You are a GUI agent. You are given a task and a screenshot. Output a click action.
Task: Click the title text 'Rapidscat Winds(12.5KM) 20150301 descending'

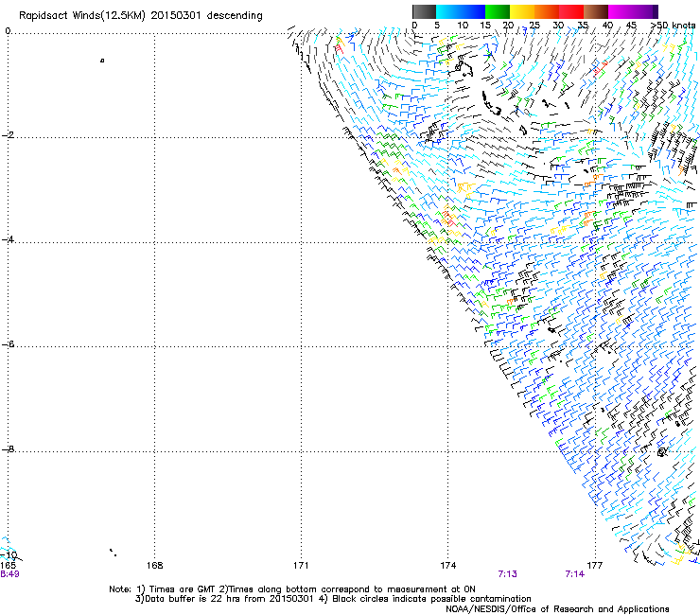pos(141,16)
